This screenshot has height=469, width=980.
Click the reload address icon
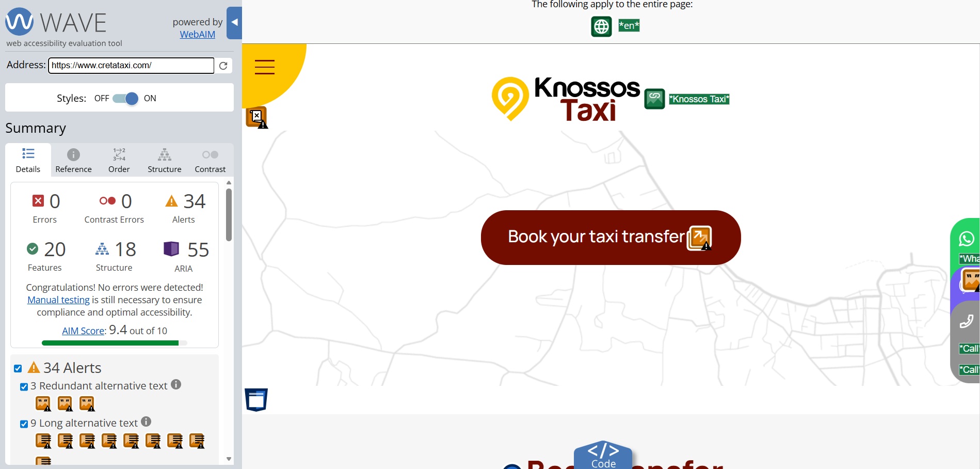tap(223, 66)
